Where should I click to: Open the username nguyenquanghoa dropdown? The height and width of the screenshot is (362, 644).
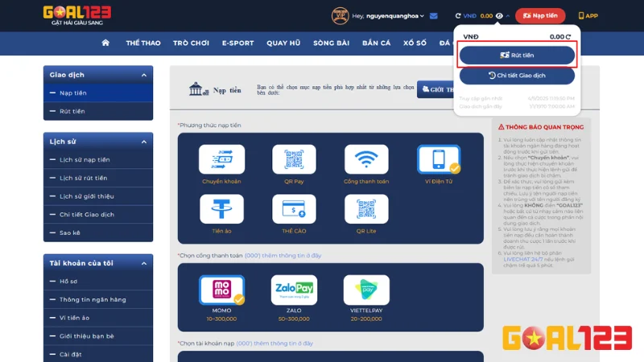[394, 16]
